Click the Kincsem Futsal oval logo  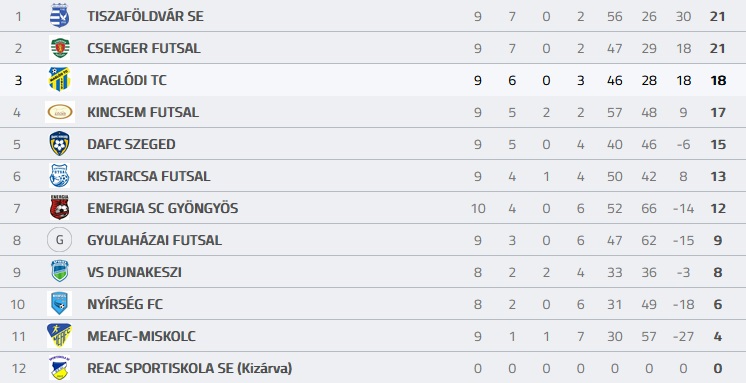coord(60,112)
